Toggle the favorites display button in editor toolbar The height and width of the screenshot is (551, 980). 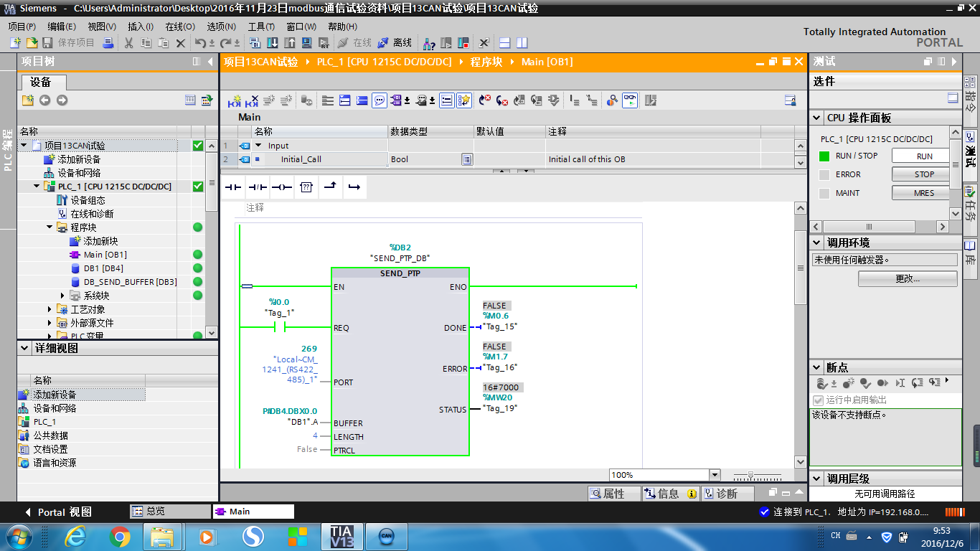coord(464,100)
